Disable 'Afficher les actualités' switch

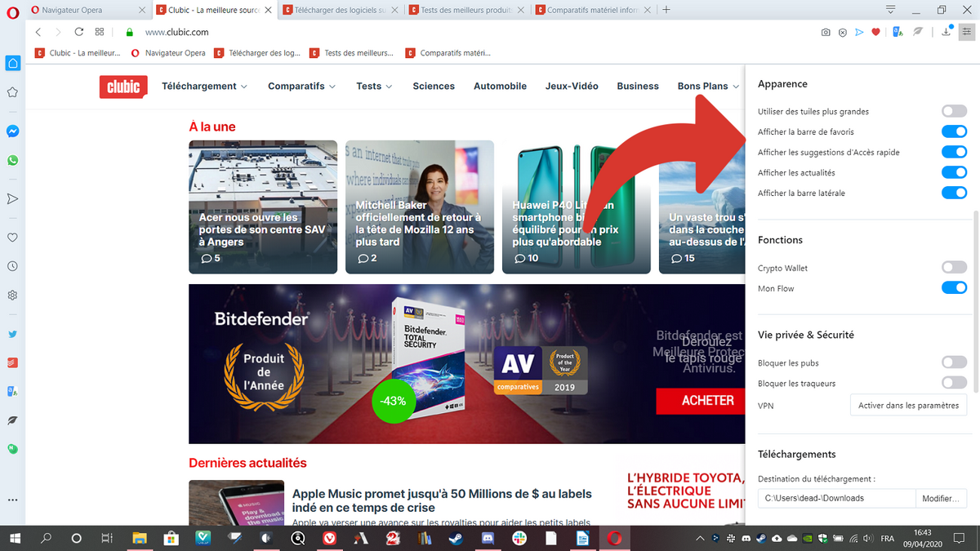point(954,172)
